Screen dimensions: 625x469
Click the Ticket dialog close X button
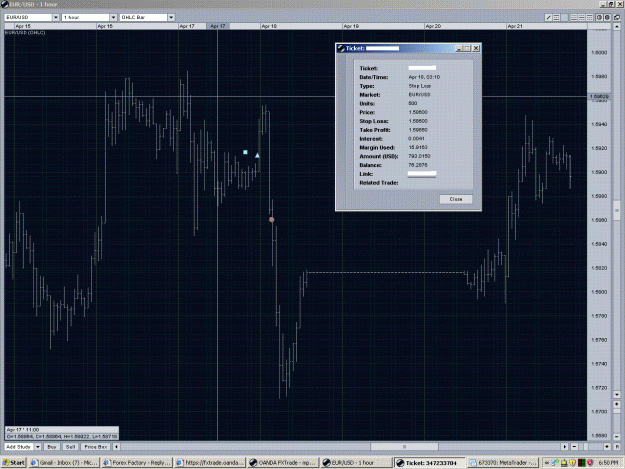pyautogui.click(x=476, y=48)
